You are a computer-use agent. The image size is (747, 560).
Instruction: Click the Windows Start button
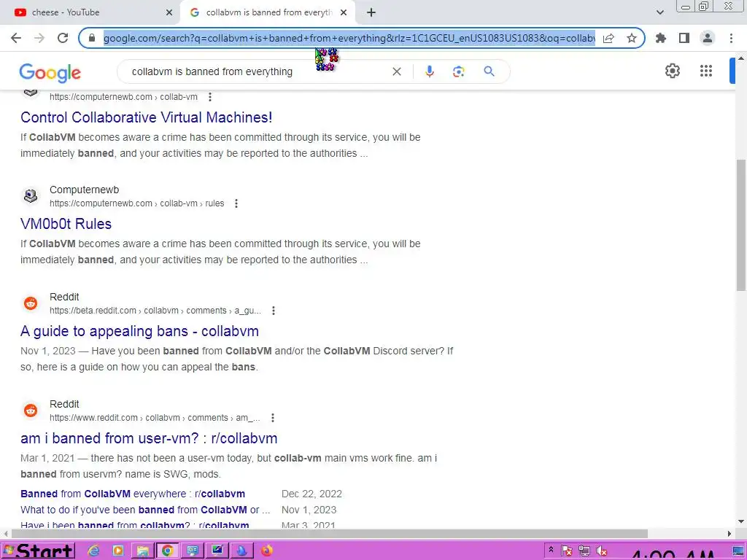pyautogui.click(x=39, y=551)
